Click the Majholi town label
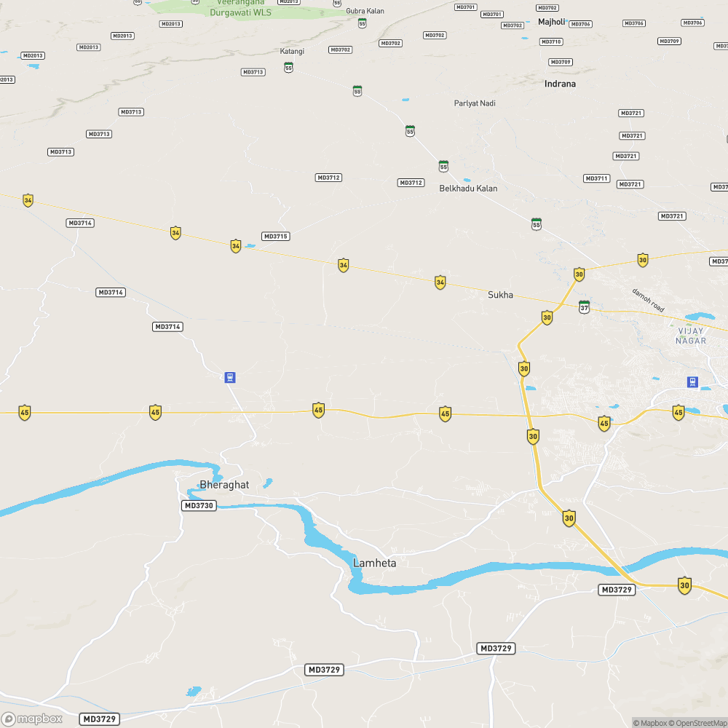 552,22
